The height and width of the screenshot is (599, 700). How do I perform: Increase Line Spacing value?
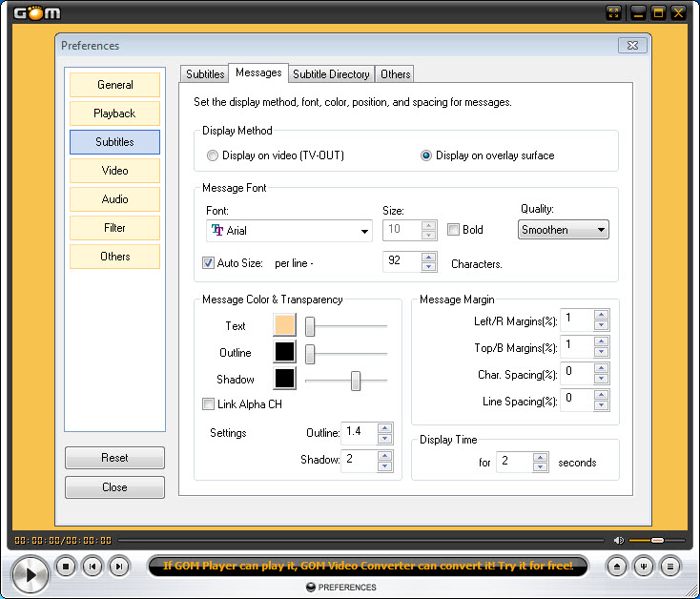[x=601, y=395]
